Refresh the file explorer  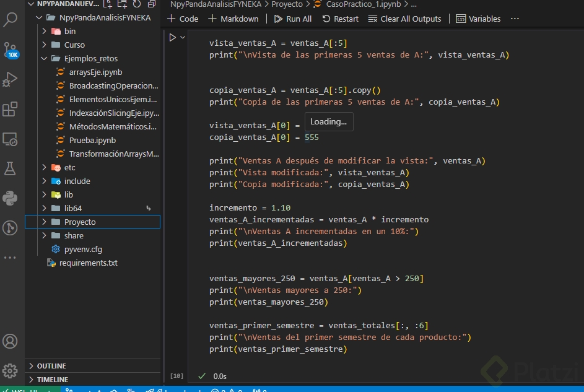point(137,4)
